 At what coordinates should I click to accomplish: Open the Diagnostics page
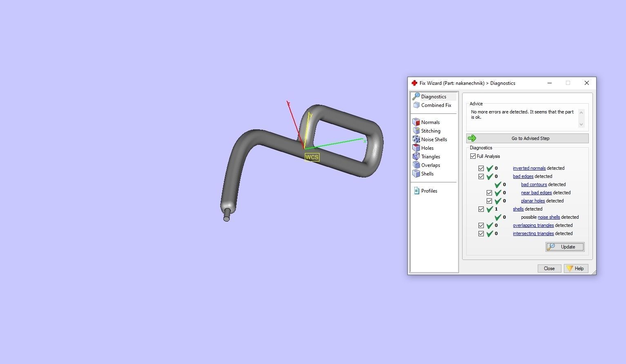[x=434, y=97]
